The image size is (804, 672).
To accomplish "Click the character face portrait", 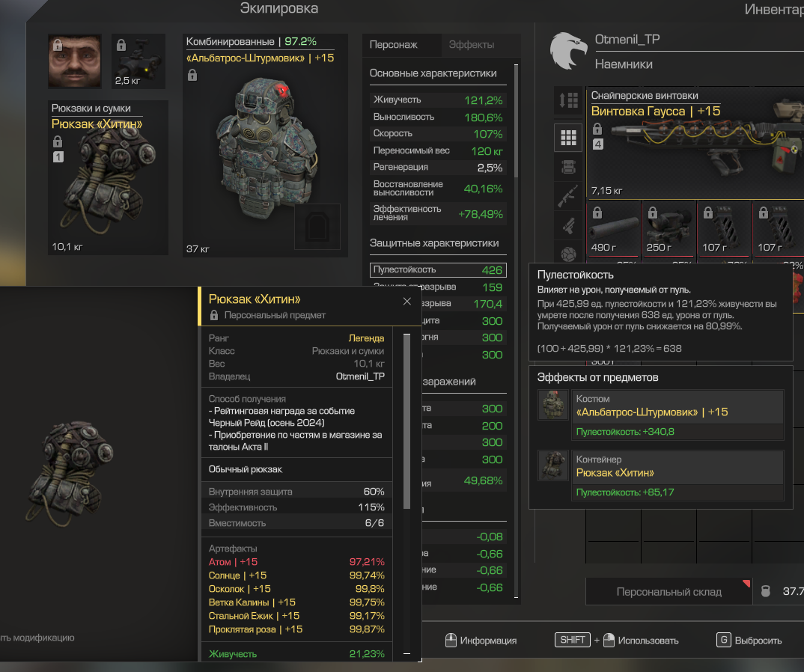I will click(x=74, y=60).
